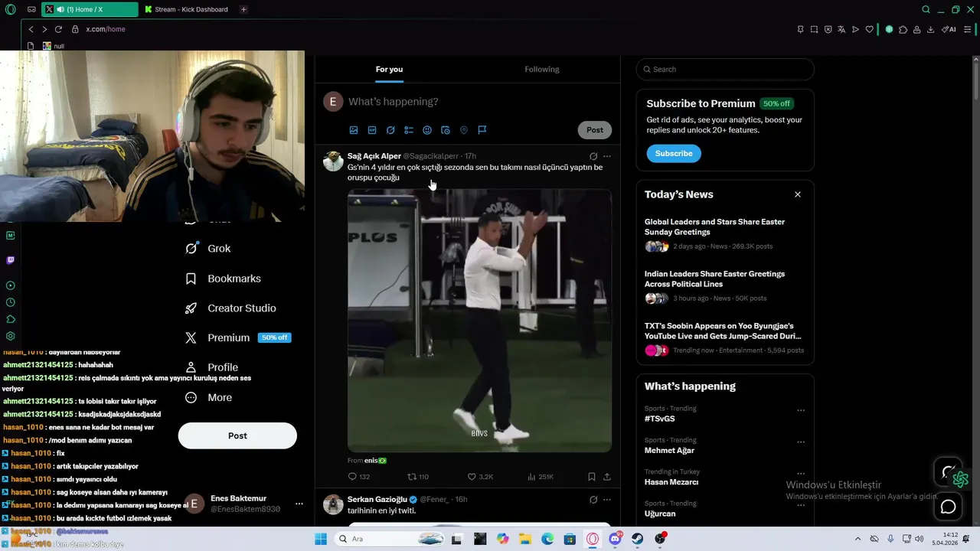This screenshot has width=980, height=551.
Task: Close the Today's News panel
Action: click(798, 194)
